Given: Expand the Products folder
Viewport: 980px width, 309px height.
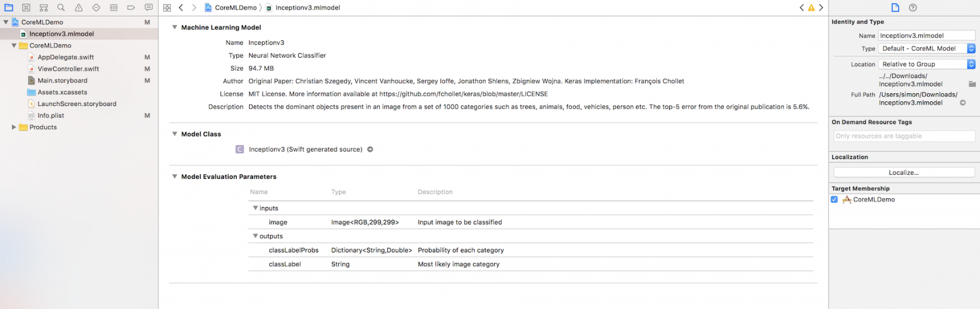Looking at the screenshot, I should [14, 127].
